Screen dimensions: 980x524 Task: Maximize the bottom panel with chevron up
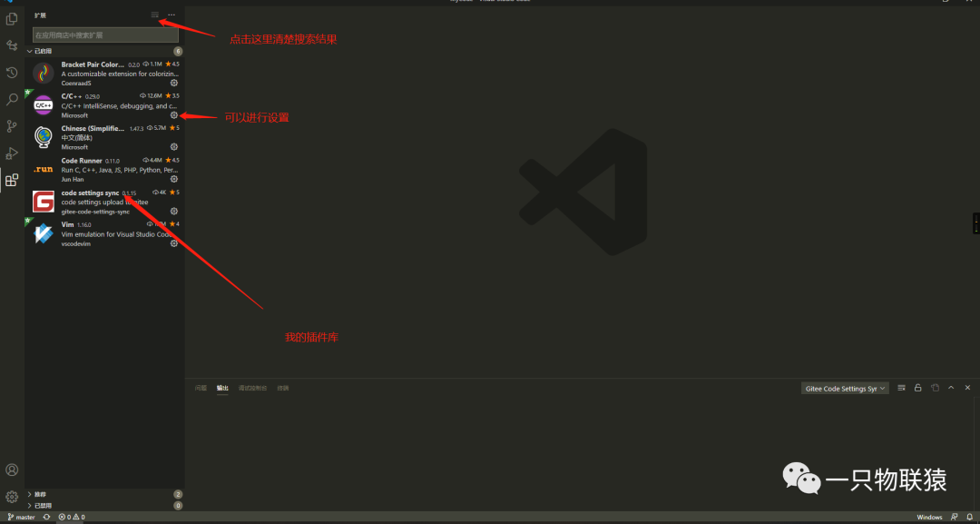[951, 388]
